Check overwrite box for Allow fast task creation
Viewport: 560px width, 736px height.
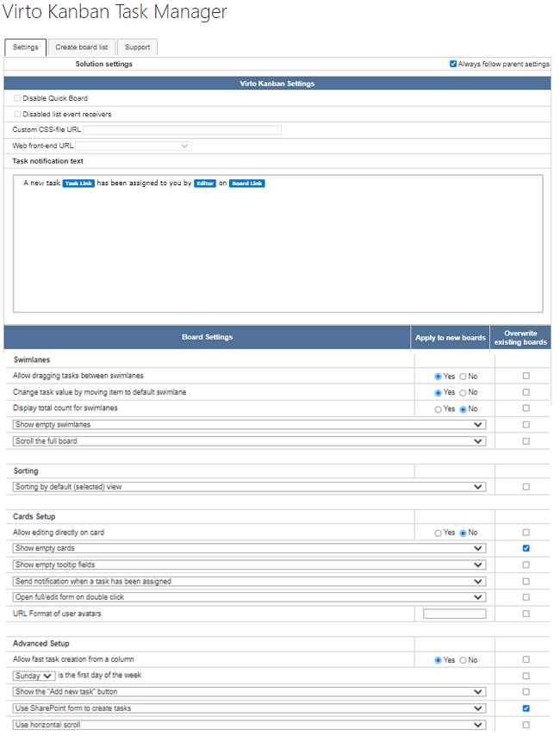pyautogui.click(x=526, y=659)
